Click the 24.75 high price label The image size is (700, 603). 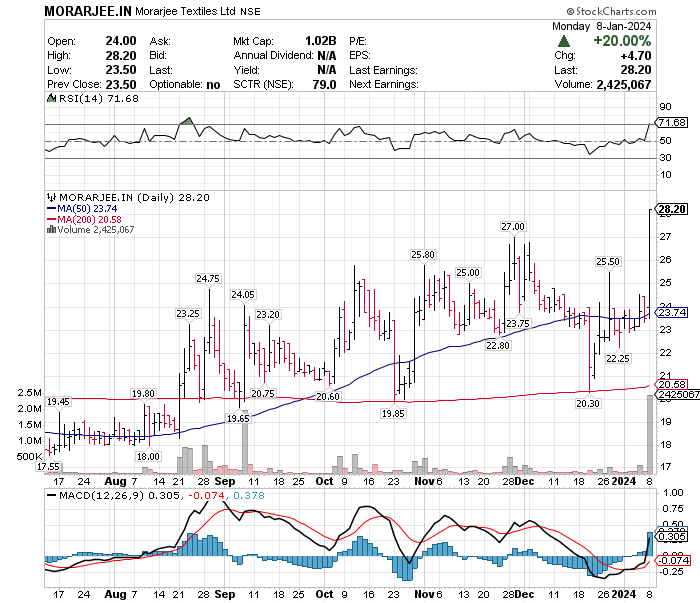(208, 279)
